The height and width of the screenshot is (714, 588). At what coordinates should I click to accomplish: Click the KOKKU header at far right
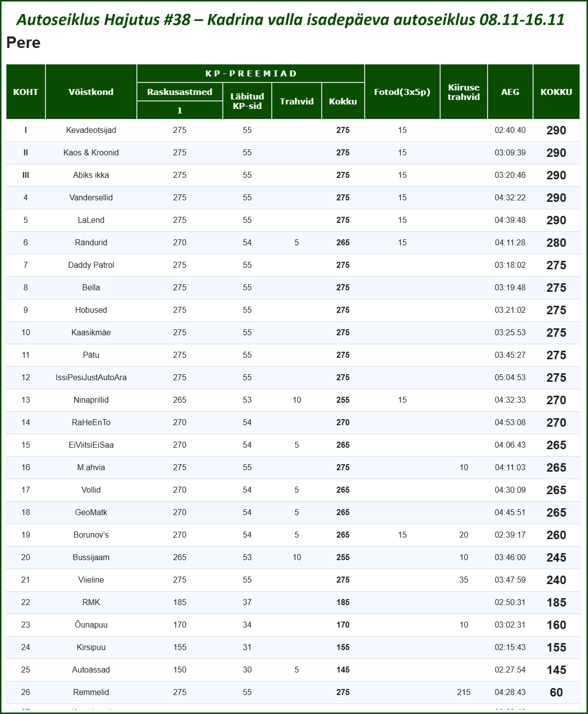pyautogui.click(x=556, y=92)
